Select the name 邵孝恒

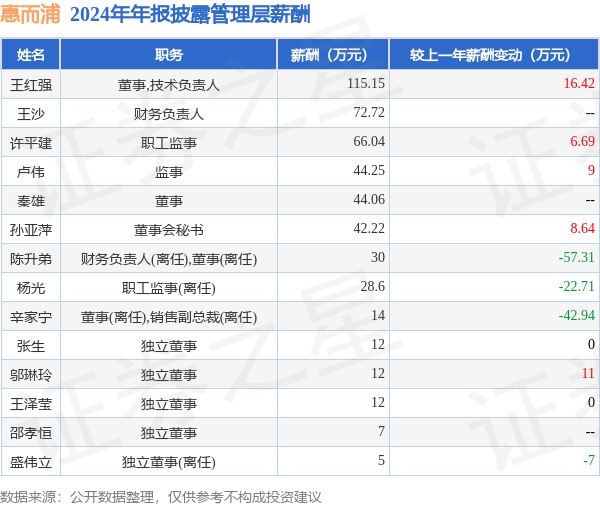coord(31,433)
